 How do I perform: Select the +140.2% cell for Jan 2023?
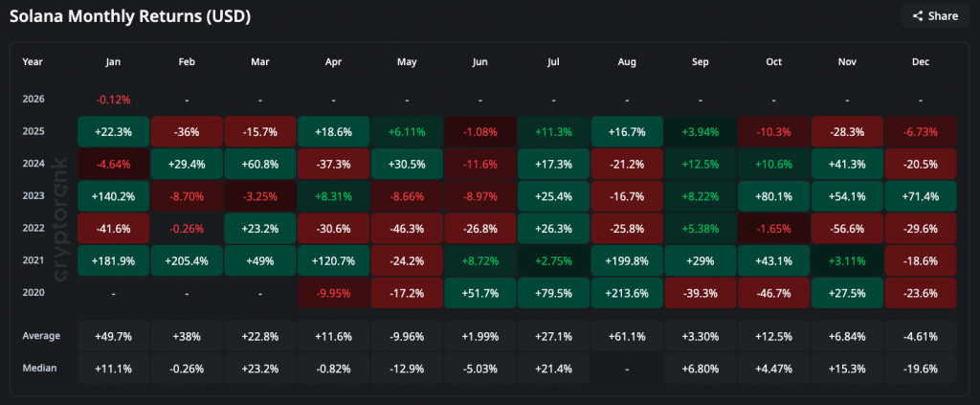click(x=114, y=195)
